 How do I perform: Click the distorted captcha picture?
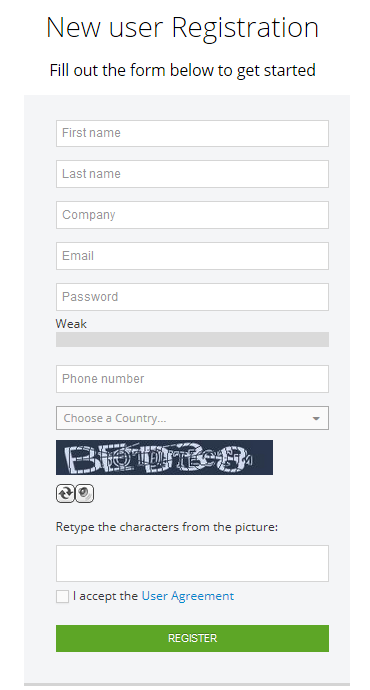164,458
